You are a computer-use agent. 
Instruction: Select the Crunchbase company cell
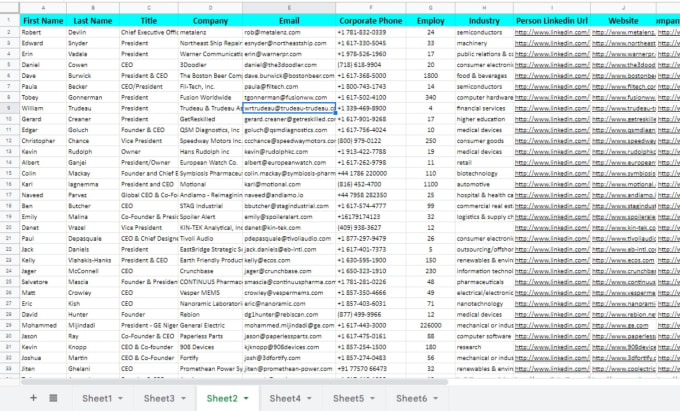click(x=210, y=271)
